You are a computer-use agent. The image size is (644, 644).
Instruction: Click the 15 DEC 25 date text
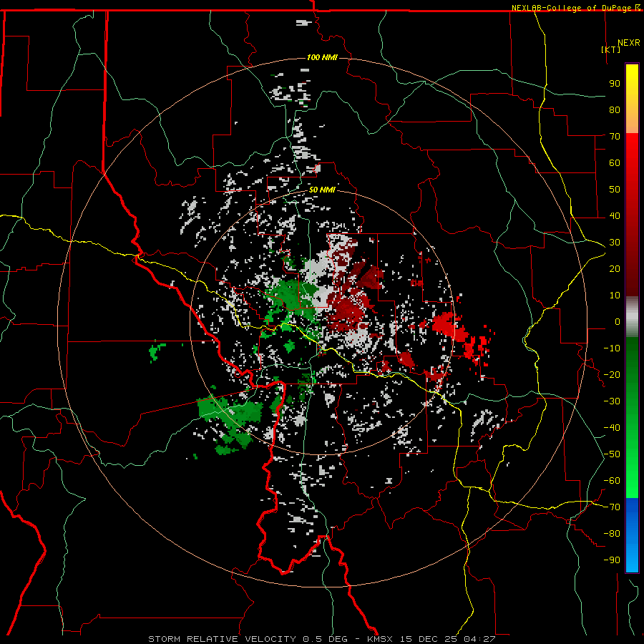(x=429, y=639)
